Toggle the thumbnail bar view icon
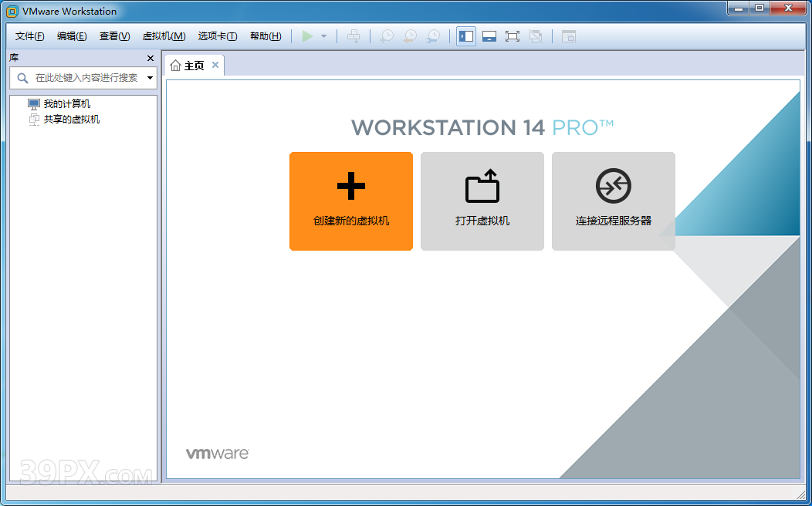The width and height of the screenshot is (812, 506). [x=489, y=36]
